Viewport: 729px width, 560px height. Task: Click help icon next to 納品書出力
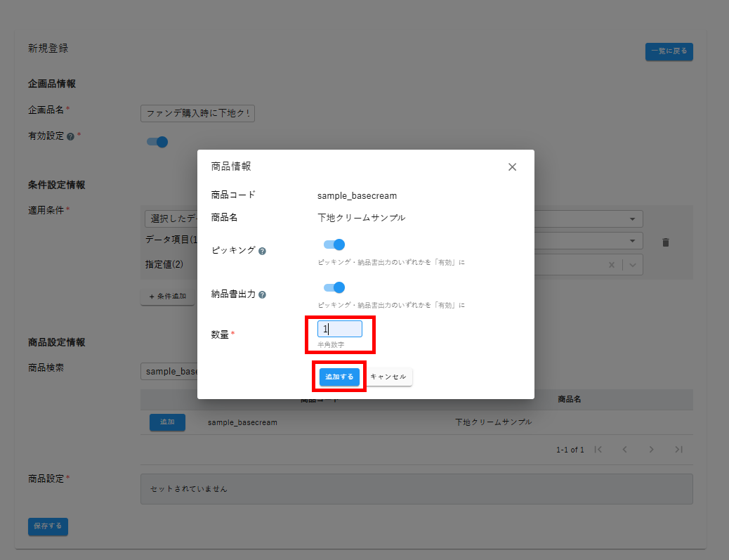[x=262, y=294]
